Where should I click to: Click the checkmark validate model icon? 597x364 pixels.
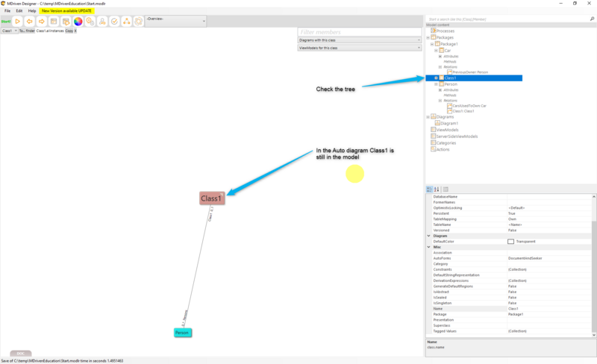tap(114, 22)
